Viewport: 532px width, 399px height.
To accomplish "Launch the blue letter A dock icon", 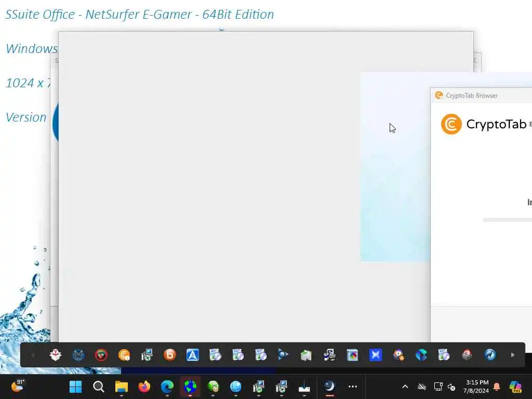I will 193,355.
